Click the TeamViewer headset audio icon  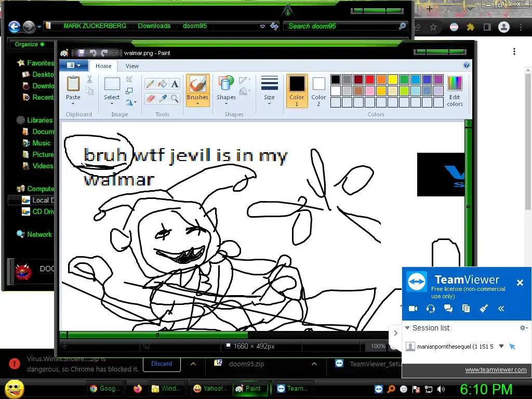click(x=431, y=309)
